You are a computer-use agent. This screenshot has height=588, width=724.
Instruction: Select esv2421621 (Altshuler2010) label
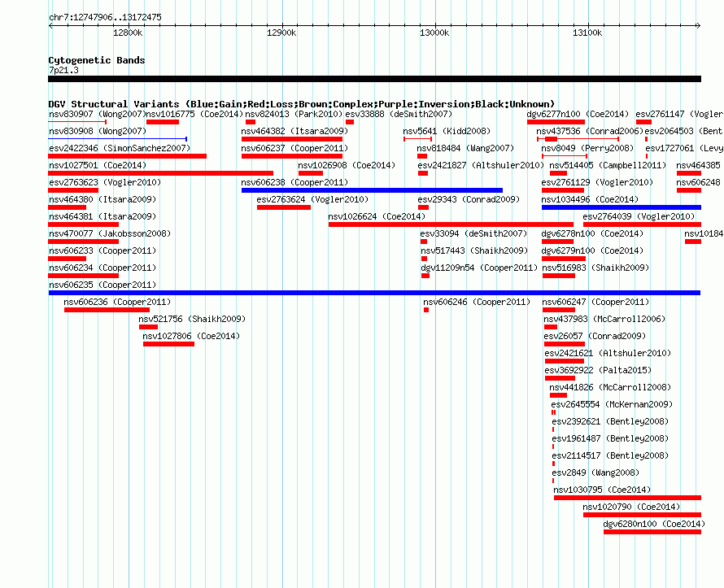(x=608, y=353)
